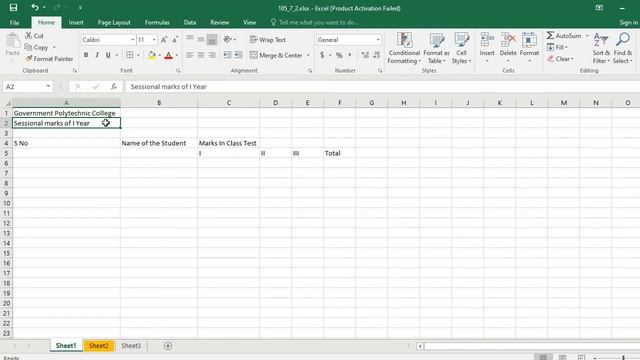
Task: Apply fill color with paint bucket icon
Action: coord(151,55)
